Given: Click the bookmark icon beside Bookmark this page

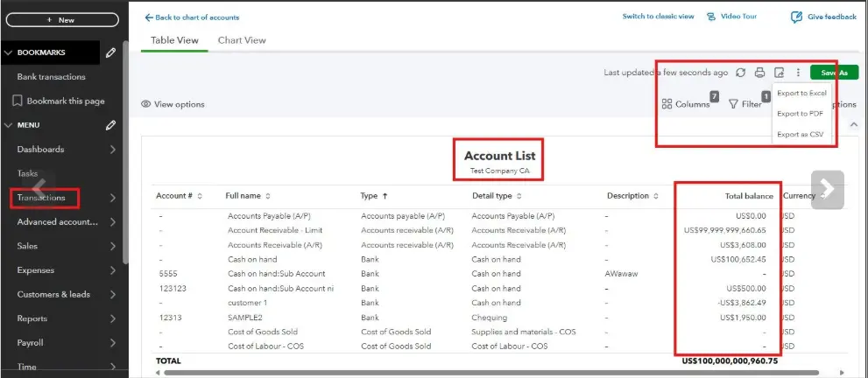Looking at the screenshot, I should pos(18,101).
